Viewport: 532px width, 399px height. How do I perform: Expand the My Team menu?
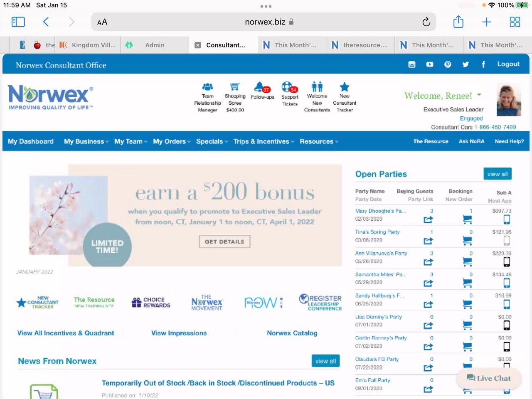131,141
